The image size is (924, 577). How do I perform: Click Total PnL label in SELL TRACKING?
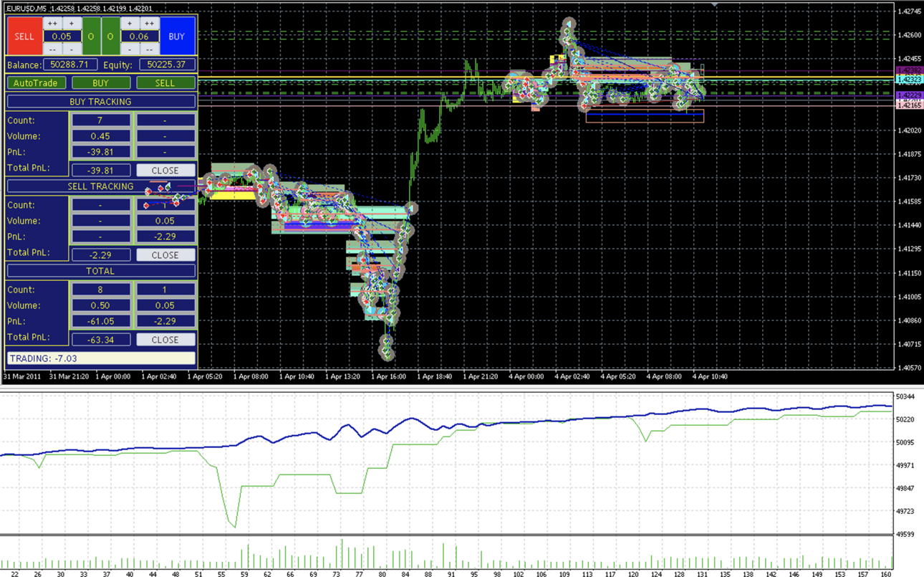pyautogui.click(x=28, y=252)
